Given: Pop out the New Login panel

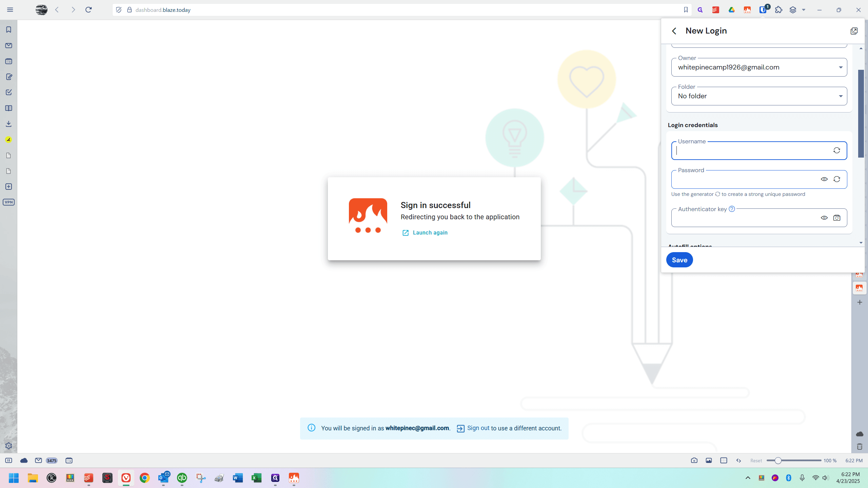Looking at the screenshot, I should [x=854, y=31].
